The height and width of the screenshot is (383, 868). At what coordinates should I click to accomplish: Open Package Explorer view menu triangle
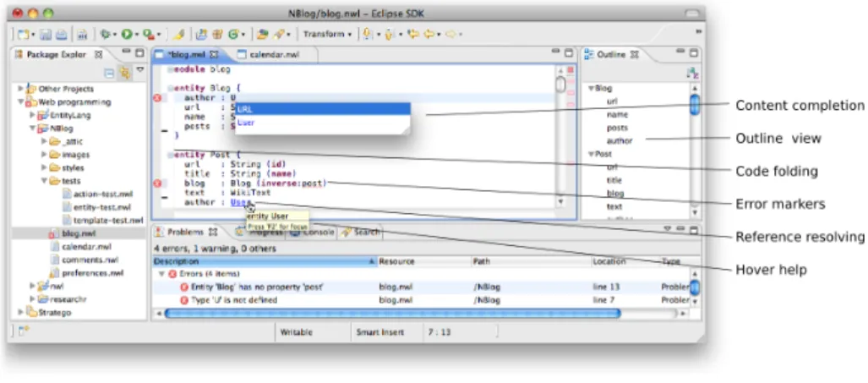click(139, 71)
